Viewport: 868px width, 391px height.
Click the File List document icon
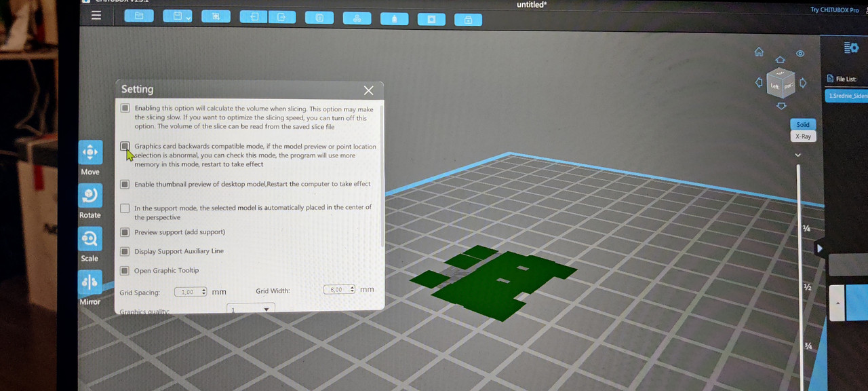coord(830,79)
